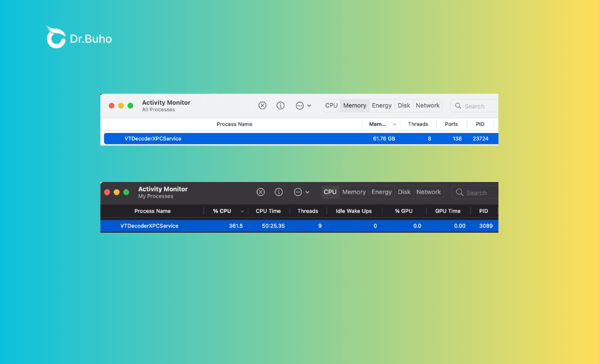This screenshot has width=599, height=364.
Task: Sort by the Idle Wake Ups column
Action: click(x=354, y=211)
